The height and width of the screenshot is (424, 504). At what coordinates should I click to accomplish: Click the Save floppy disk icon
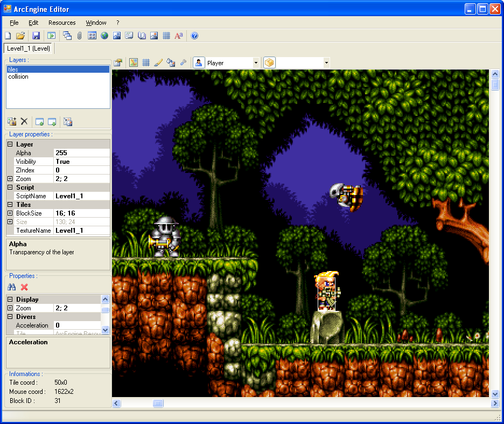pos(36,36)
